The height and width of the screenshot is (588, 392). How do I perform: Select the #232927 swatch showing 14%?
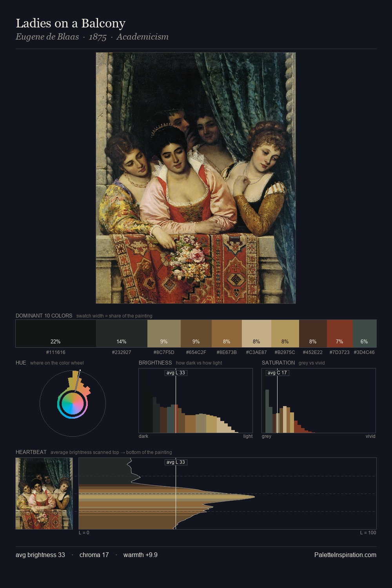(x=122, y=334)
